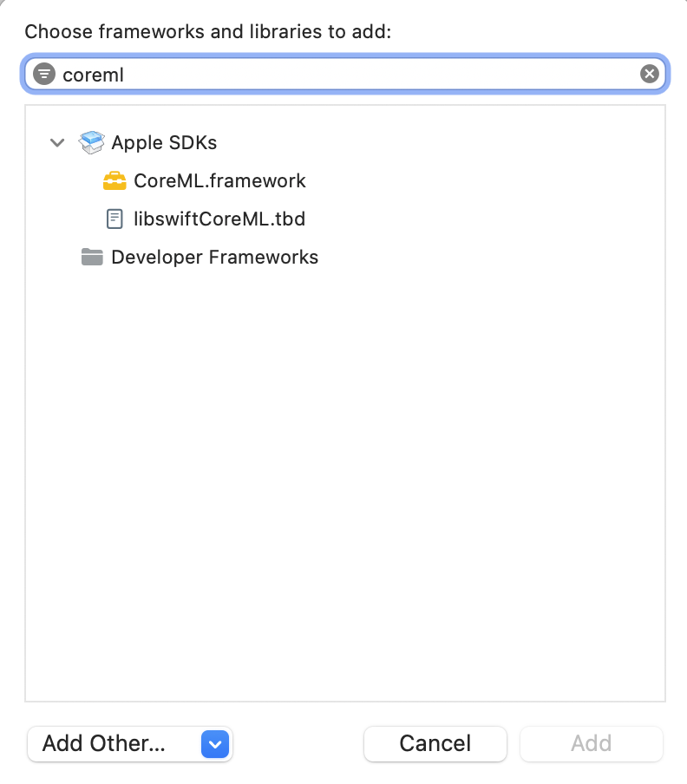Click the dimmed Add button
This screenshot has width=687, height=784.
(591, 743)
